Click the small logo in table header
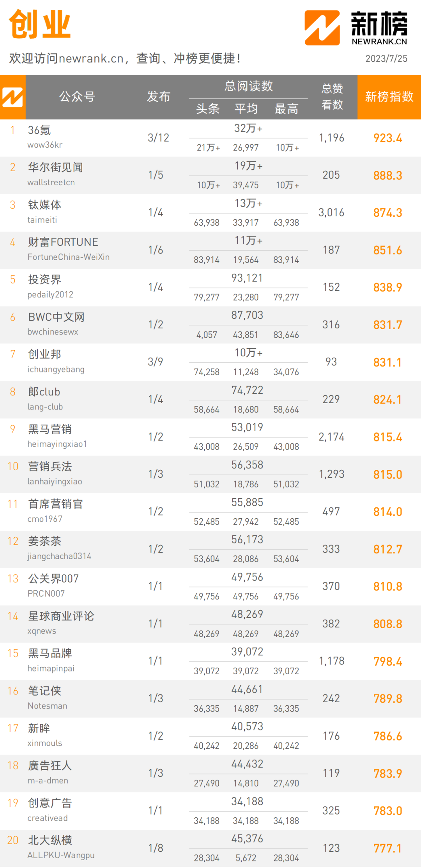 click(12, 97)
